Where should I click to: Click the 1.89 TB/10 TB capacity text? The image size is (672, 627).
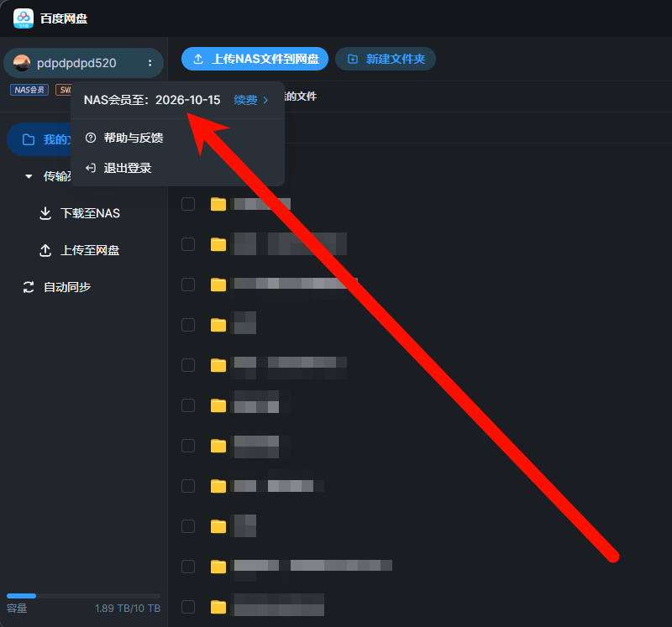tap(128, 609)
